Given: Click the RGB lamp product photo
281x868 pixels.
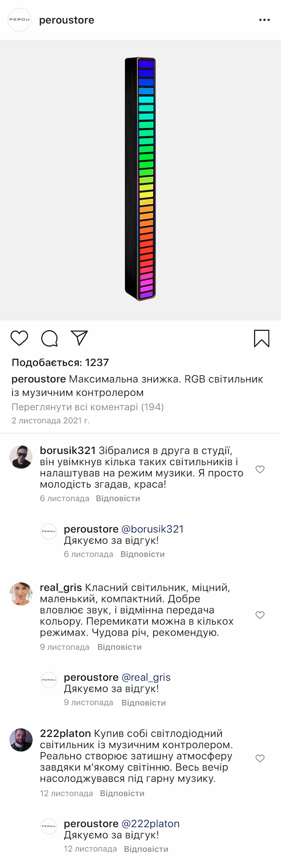Looking at the screenshot, I should 140,178.
